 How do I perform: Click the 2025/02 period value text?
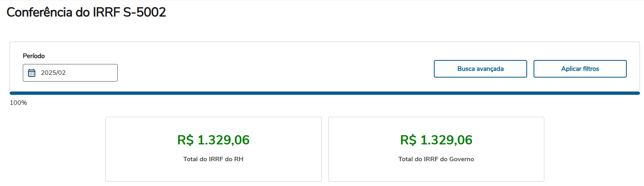coord(53,73)
